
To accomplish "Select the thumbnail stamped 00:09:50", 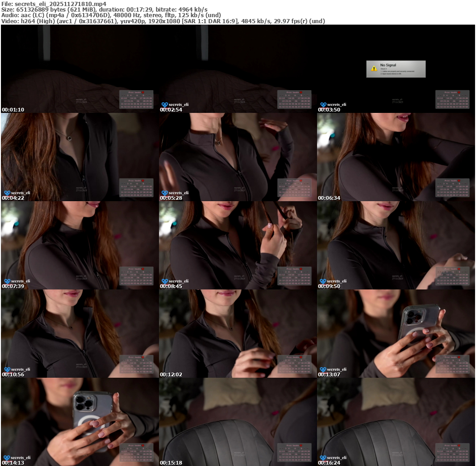I will (x=396, y=245).
